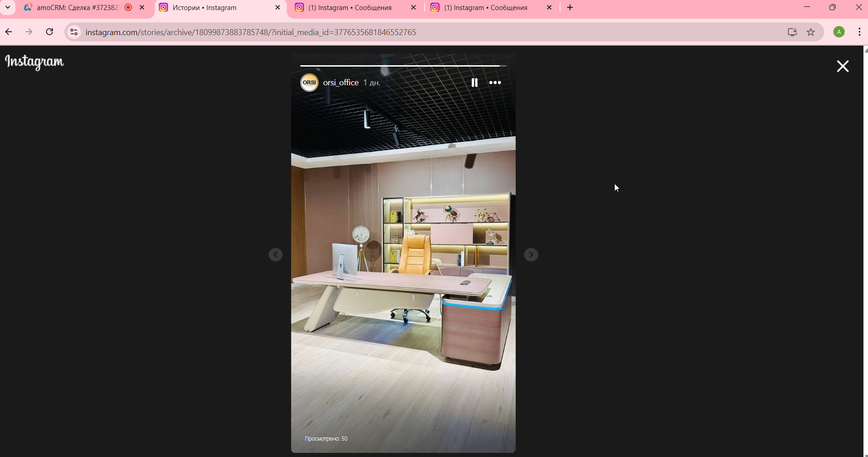The height and width of the screenshot is (457, 868).
Task: Click the story timestamp 1 дн.
Action: 371,83
